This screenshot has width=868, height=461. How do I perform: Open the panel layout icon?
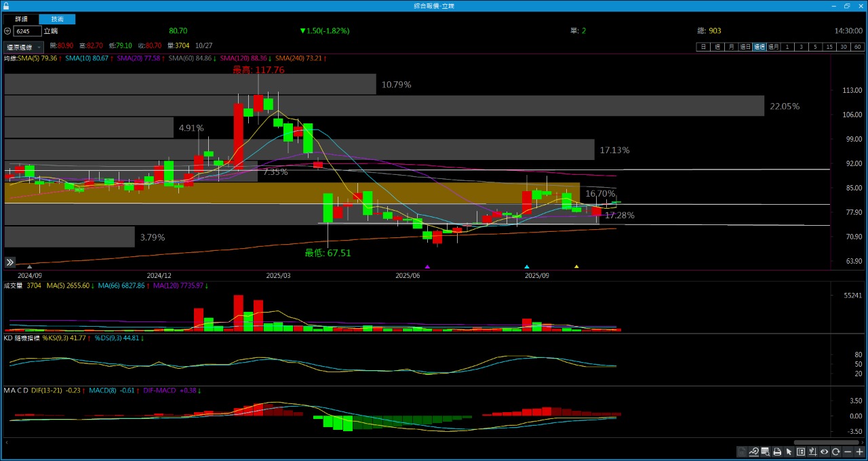pos(801,452)
